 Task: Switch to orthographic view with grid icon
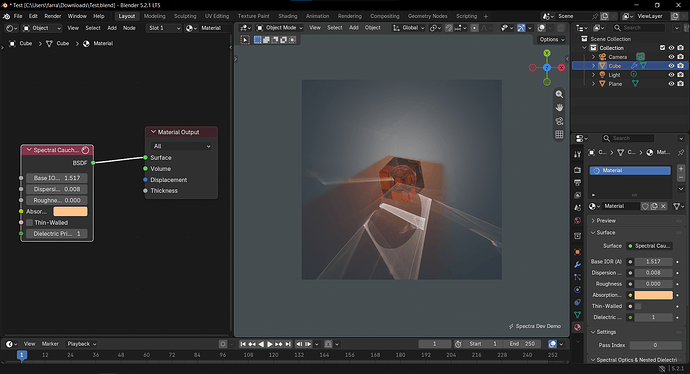559,134
